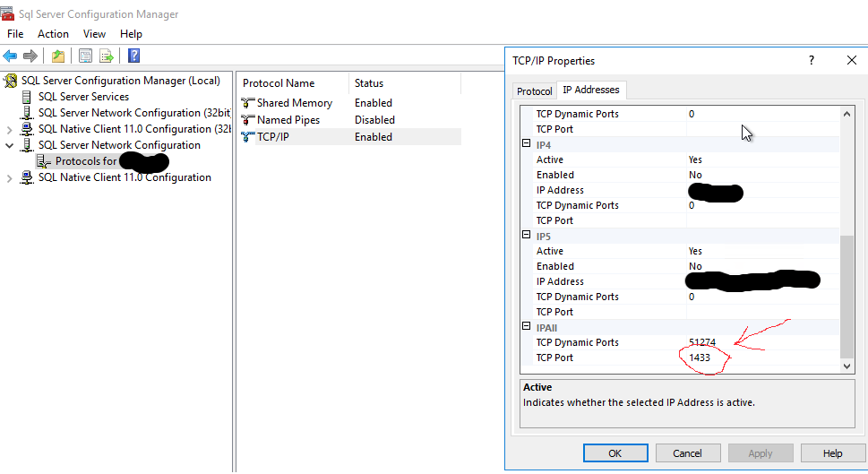Viewport: 868px width, 474px height.
Task: Click the IP5 Enabled value No
Action: pos(695,266)
